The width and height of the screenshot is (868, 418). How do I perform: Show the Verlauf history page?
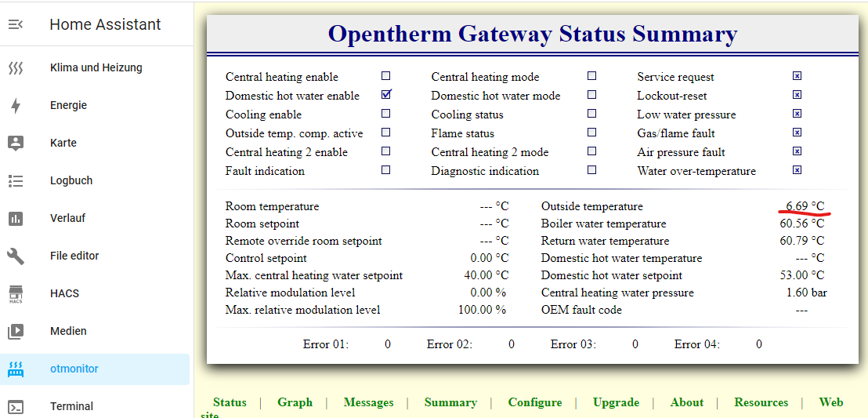coord(67,219)
